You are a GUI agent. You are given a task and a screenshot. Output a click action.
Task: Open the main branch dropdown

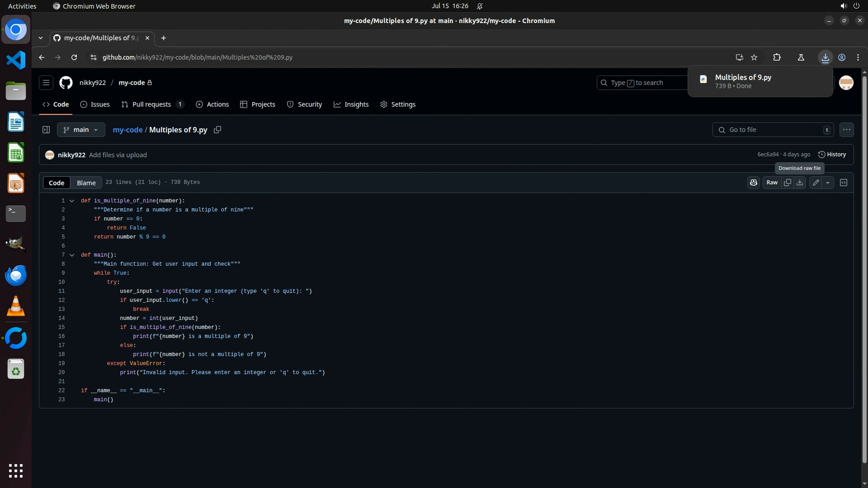tap(81, 130)
